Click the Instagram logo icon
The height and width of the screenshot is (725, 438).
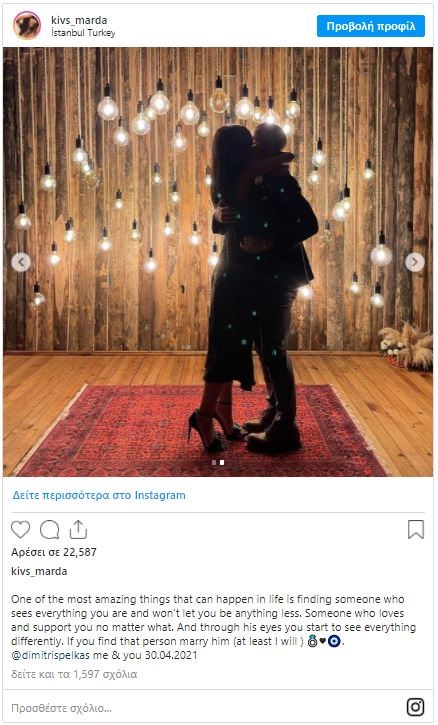(x=416, y=707)
